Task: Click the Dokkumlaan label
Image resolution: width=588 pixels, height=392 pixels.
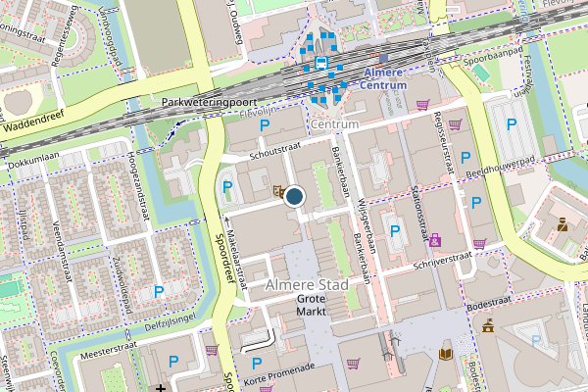Action: point(33,161)
